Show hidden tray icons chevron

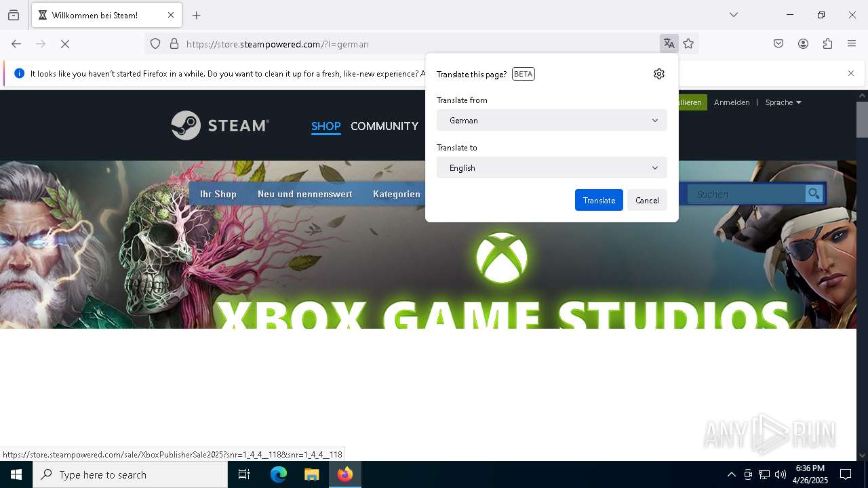point(731,474)
